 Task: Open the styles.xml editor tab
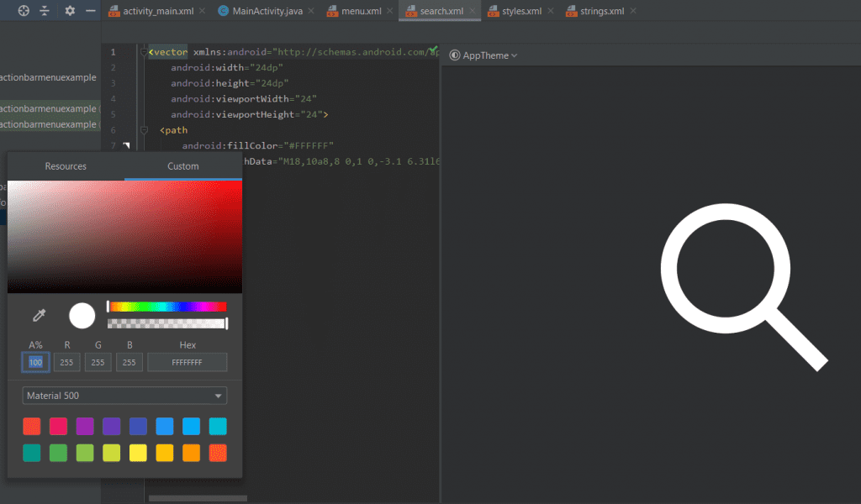(x=521, y=12)
